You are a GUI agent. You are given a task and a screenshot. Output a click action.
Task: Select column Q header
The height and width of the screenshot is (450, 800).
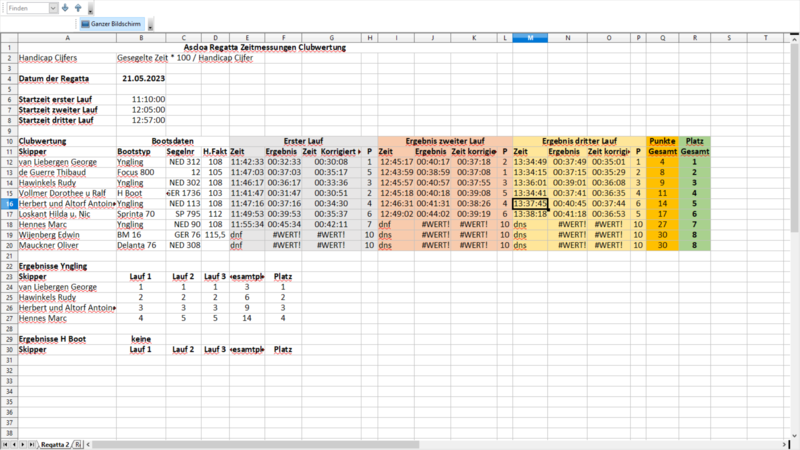coord(662,38)
